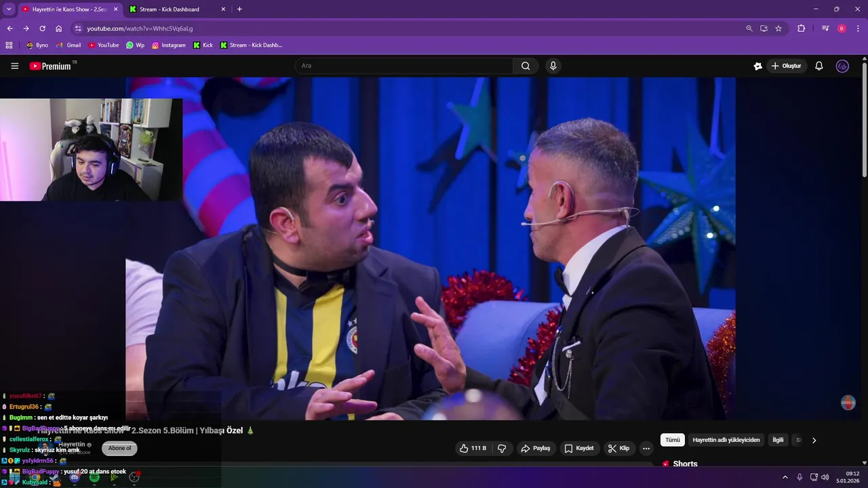The image size is (868, 488).
Task: Dislike the video
Action: 502,448
